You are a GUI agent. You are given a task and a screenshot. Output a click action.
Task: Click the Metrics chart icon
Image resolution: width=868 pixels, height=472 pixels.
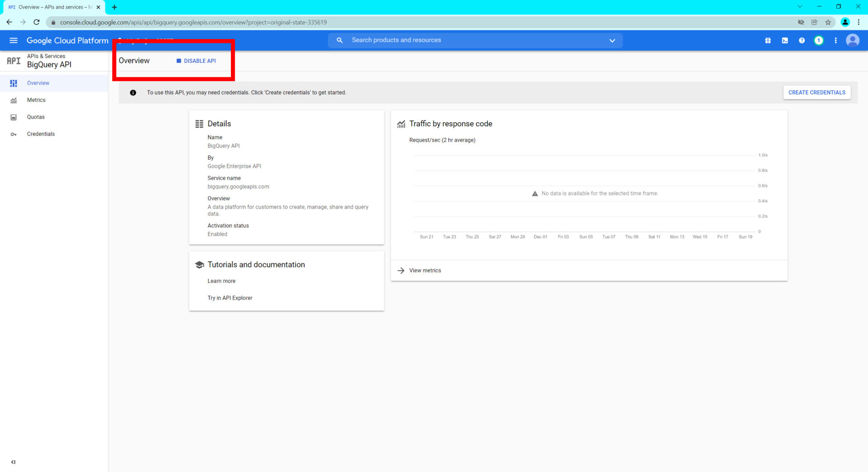point(14,100)
